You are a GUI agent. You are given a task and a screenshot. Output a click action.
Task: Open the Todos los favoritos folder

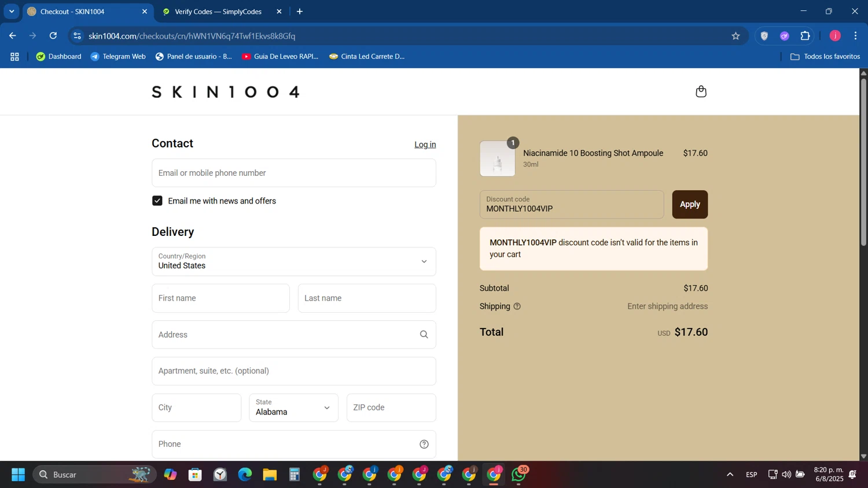coord(825,57)
